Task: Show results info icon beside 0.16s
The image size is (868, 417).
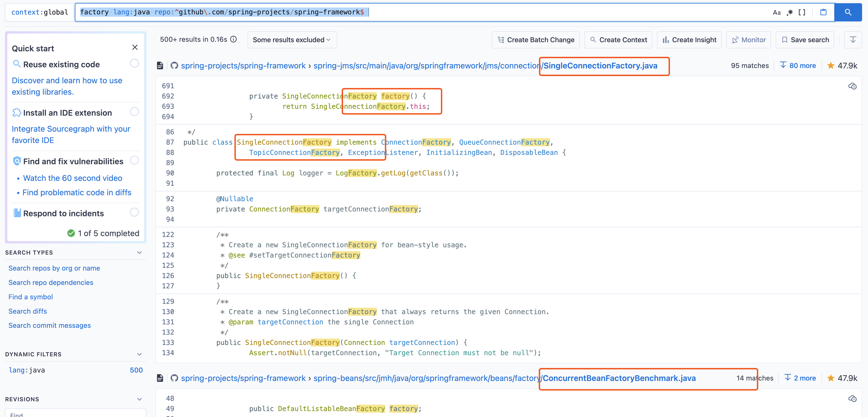Action: (x=233, y=39)
